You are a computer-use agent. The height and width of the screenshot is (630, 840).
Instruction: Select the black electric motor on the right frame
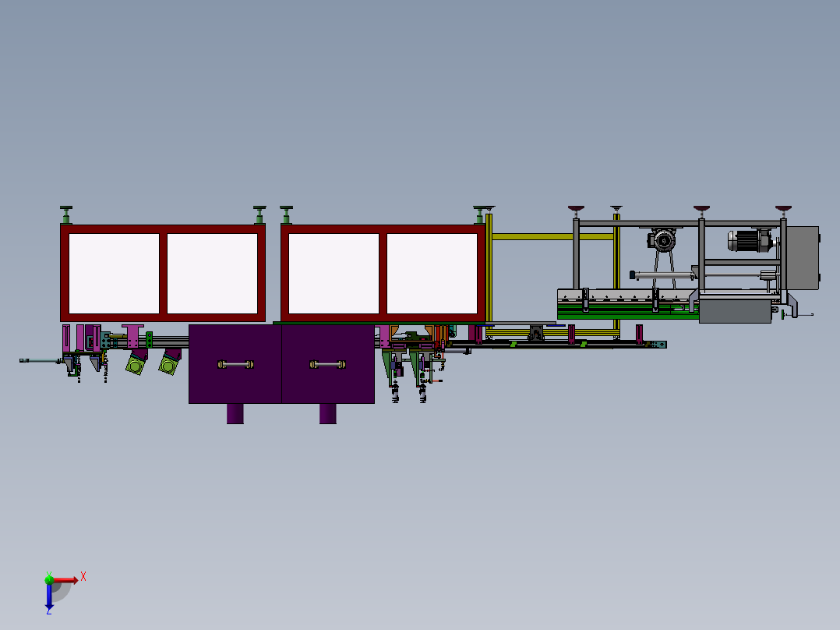[750, 241]
